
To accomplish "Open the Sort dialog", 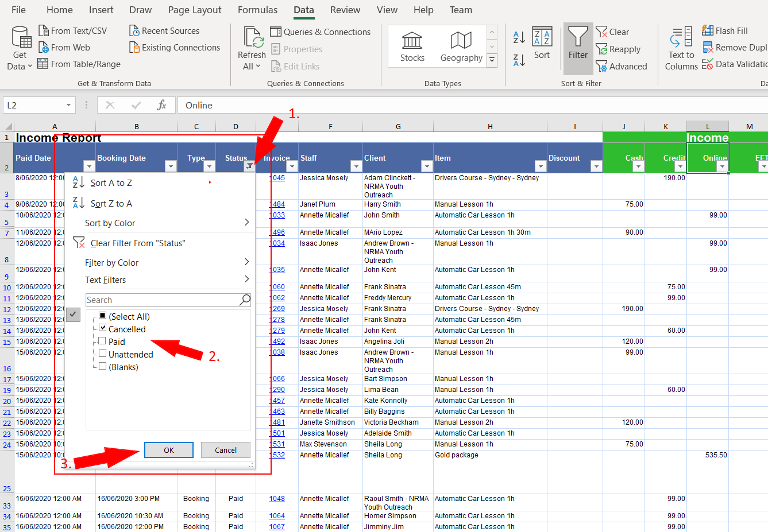I will click(x=542, y=43).
